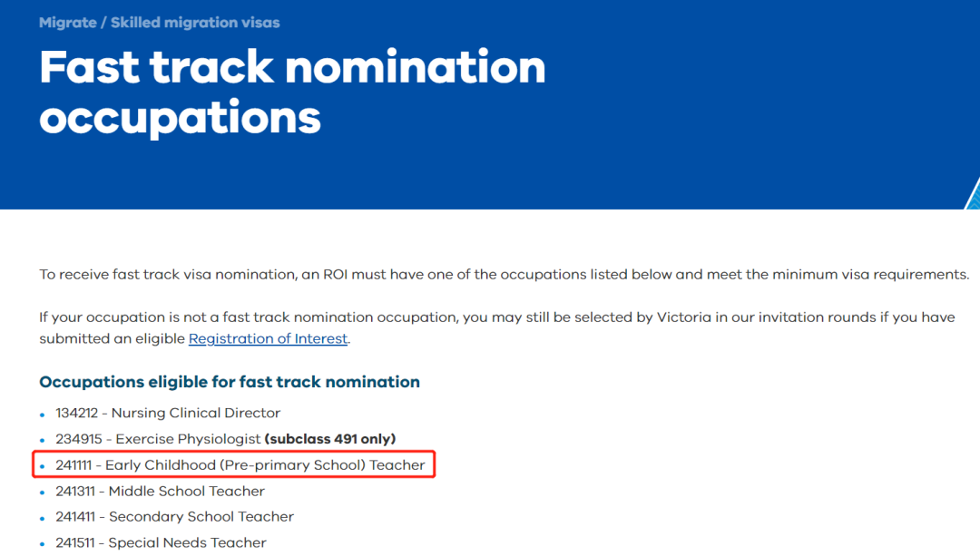Click the paragraph about receiving fast track nomination
This screenshot has width=980, height=556.
pyautogui.click(x=504, y=275)
